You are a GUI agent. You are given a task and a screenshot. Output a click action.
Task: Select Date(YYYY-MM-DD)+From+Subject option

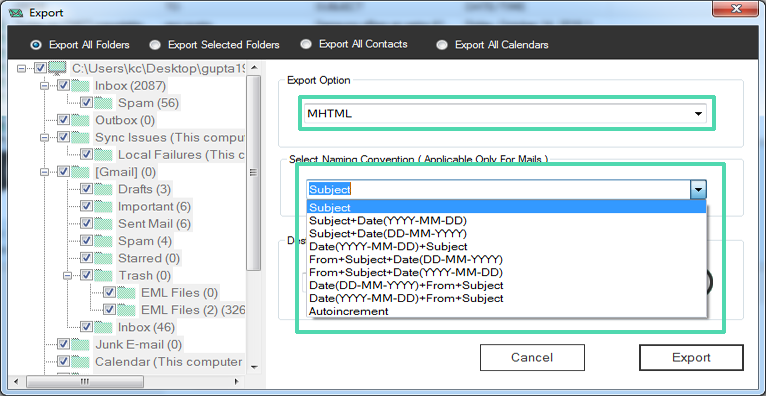[506, 298]
